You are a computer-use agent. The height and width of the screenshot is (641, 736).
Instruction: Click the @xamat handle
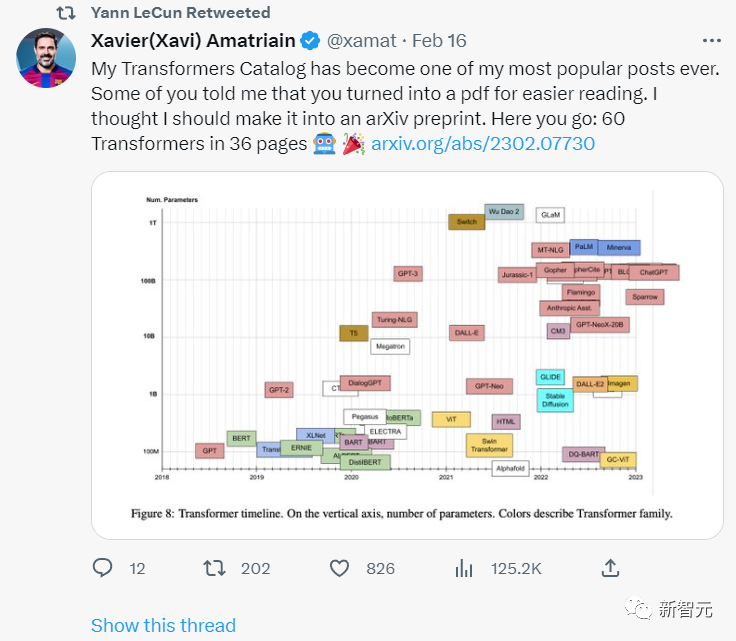click(360, 41)
